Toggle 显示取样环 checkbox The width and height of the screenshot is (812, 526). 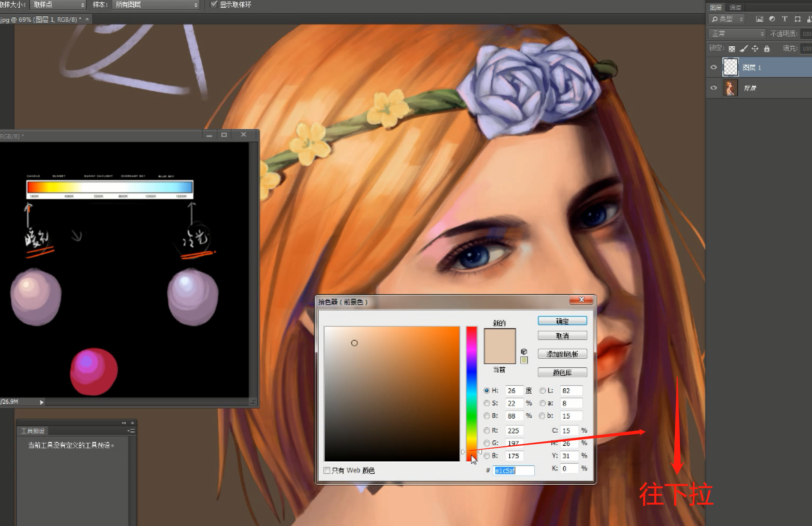(x=214, y=4)
